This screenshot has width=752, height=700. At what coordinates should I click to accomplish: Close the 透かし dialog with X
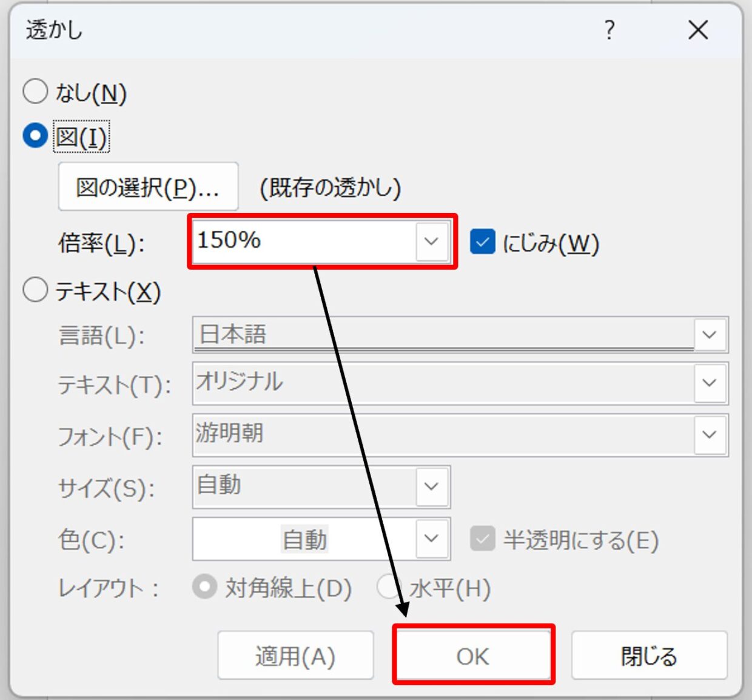coord(698,30)
